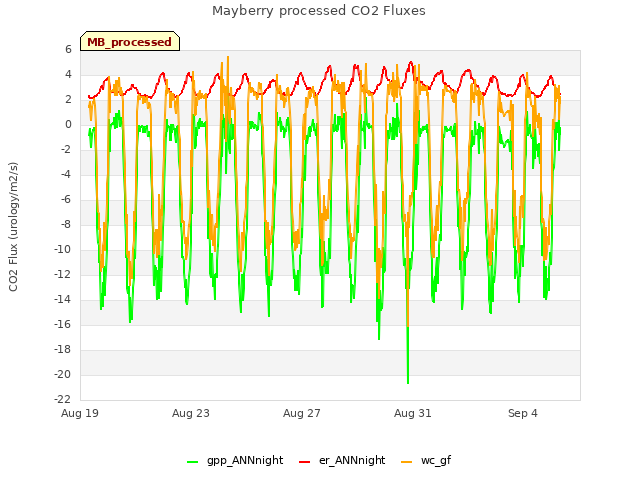Toggle the er_ANNnight legend entry
The image size is (640, 480).
click(x=342, y=460)
